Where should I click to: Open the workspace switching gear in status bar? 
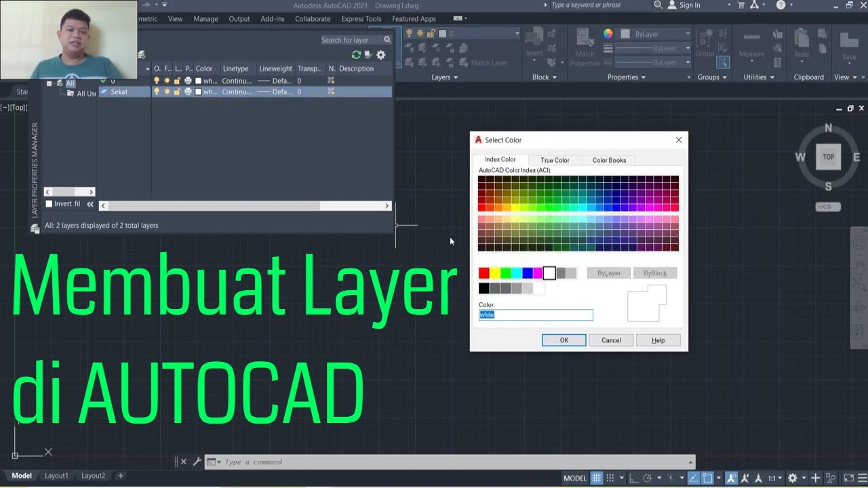click(x=792, y=478)
